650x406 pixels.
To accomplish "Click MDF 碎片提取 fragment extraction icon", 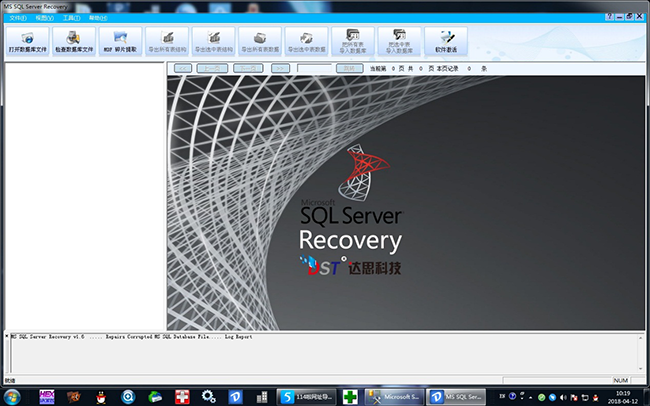I will [120, 41].
